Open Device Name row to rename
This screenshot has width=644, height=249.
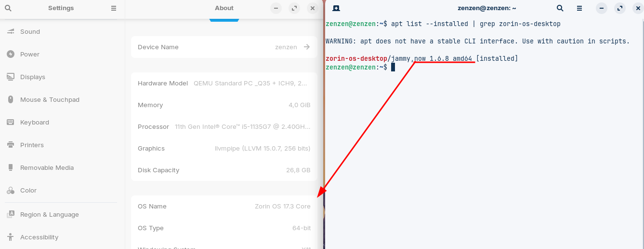224,47
